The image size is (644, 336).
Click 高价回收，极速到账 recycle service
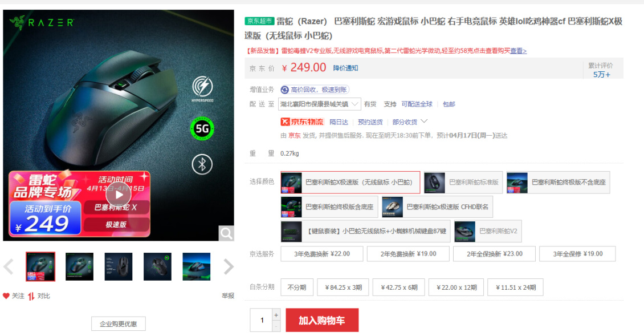[315, 90]
